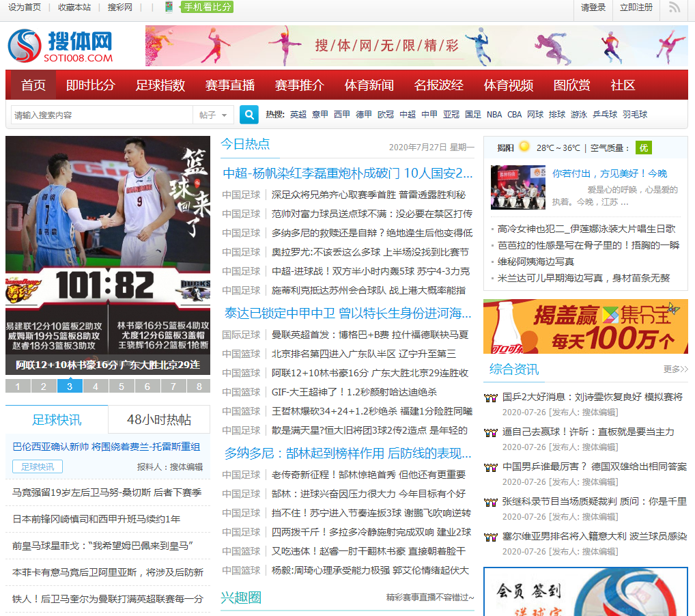Jump to carousel slide 8

click(199, 387)
